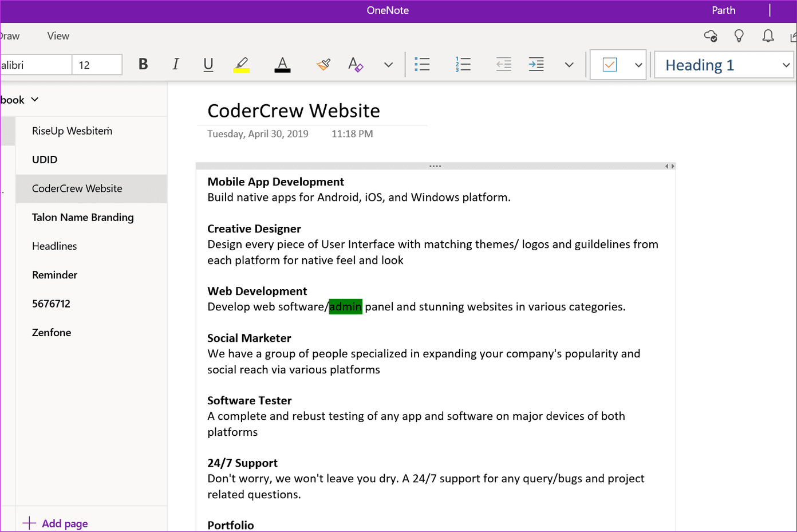Click the font size box showing 12
Screen dimensions: 797x532
(x=97, y=65)
